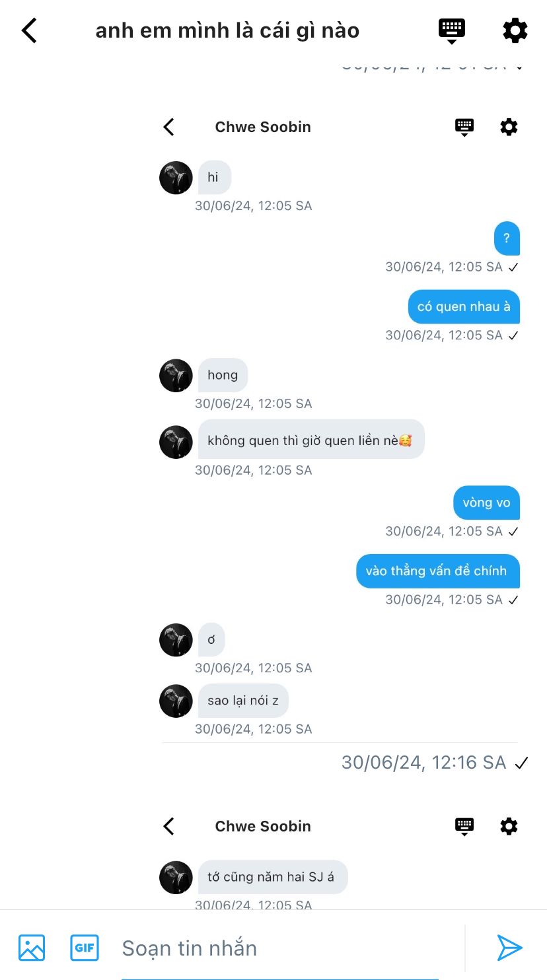The height and width of the screenshot is (980, 547).
Task: Open the GIF picker
Action: tap(85, 948)
